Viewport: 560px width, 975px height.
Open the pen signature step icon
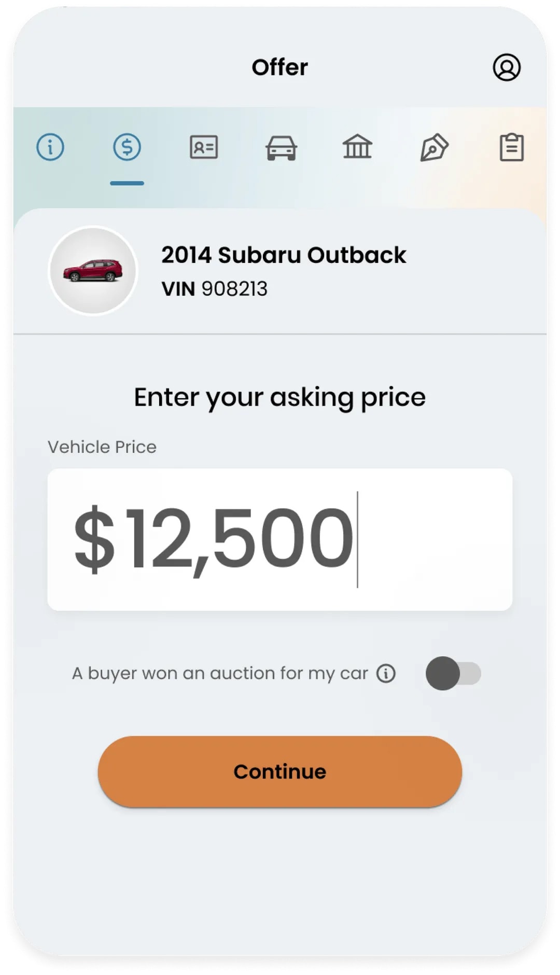(x=434, y=147)
